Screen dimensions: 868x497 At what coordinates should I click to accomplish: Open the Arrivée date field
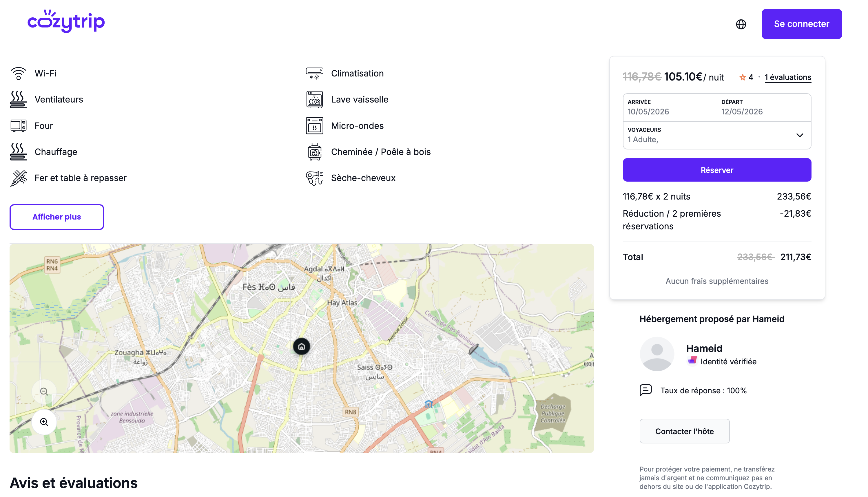pos(670,107)
